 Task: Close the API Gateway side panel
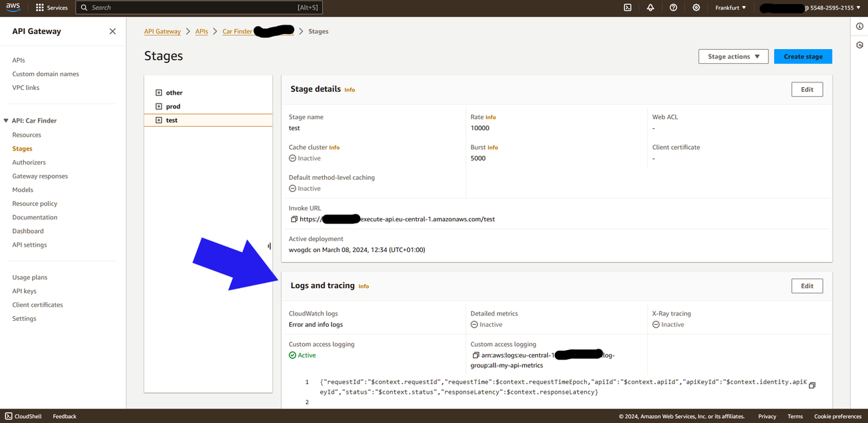[112, 31]
